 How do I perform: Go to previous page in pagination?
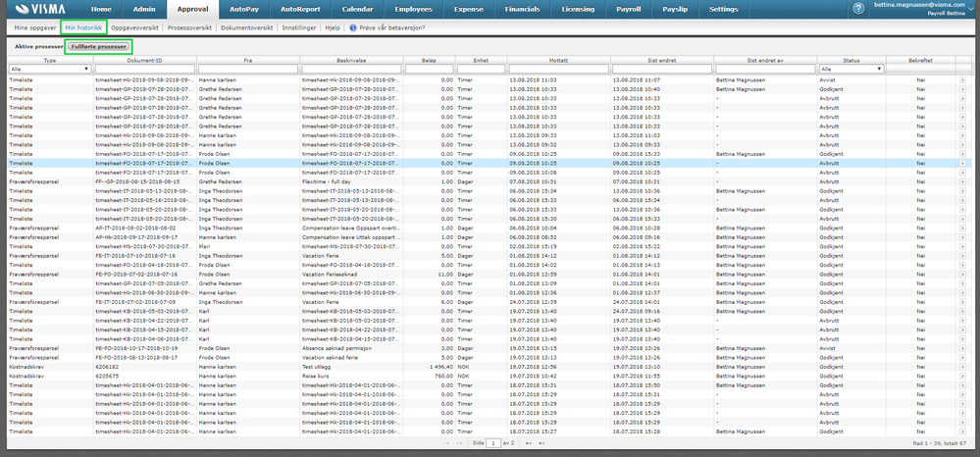[x=460, y=443]
